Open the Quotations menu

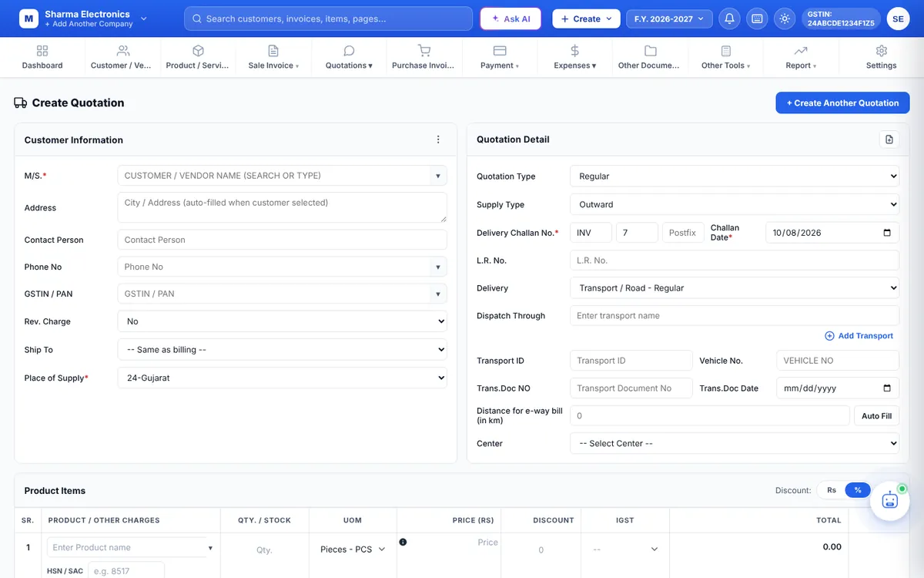pyautogui.click(x=349, y=57)
